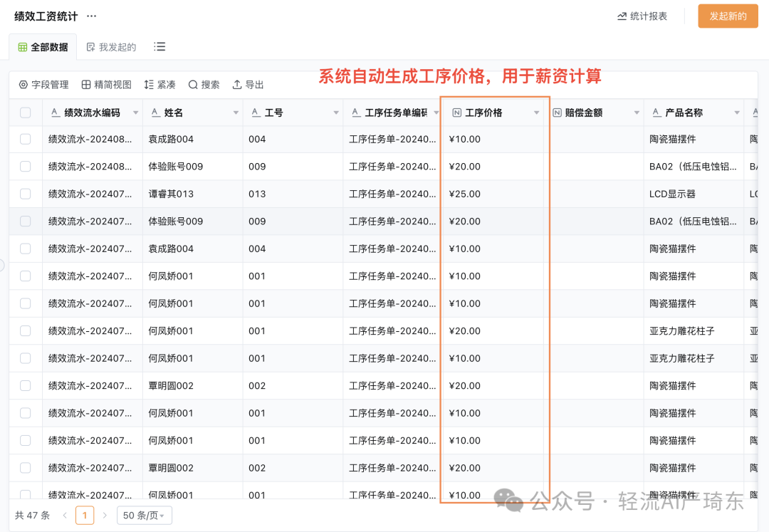Open the 字段管理 (field management) settings
Screen dimensions: 769x532
[x=44, y=83]
